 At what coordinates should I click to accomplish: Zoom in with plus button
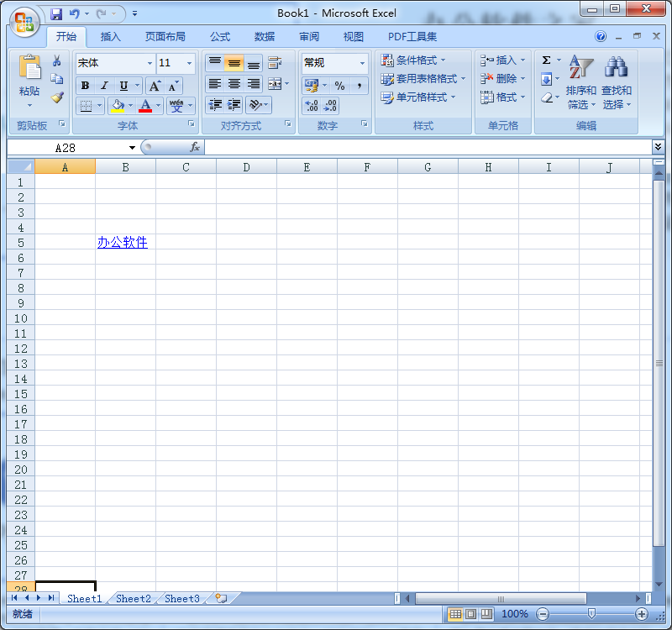(642, 614)
